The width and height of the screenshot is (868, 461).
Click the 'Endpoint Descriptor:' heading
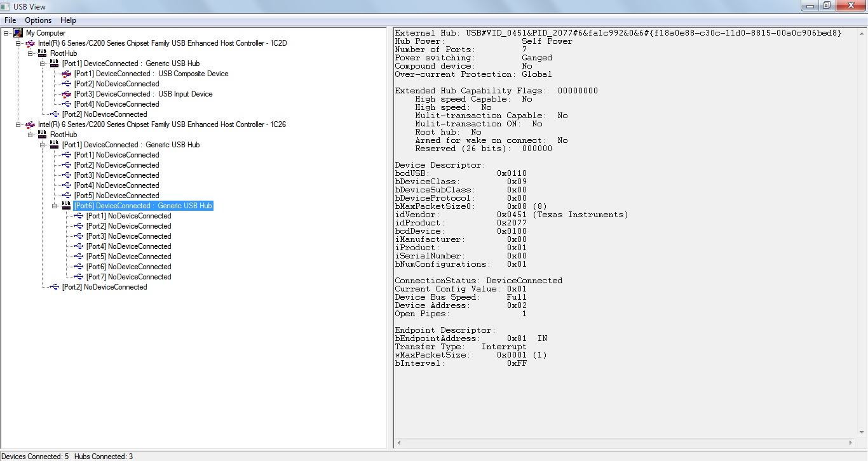click(x=445, y=330)
